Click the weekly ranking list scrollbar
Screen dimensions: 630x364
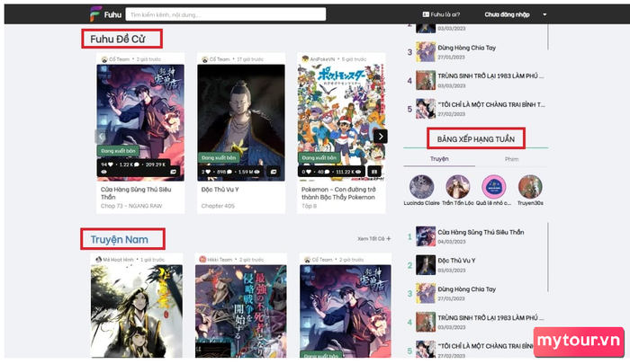point(547,257)
